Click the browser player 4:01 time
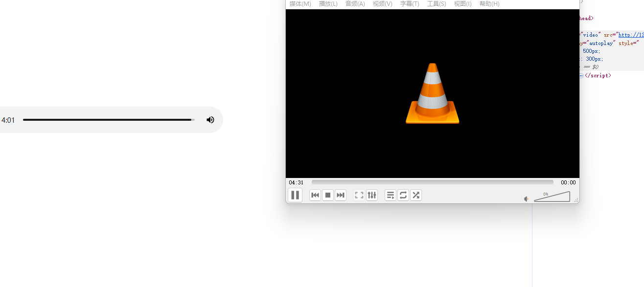This screenshot has height=287, width=644. tap(8, 120)
